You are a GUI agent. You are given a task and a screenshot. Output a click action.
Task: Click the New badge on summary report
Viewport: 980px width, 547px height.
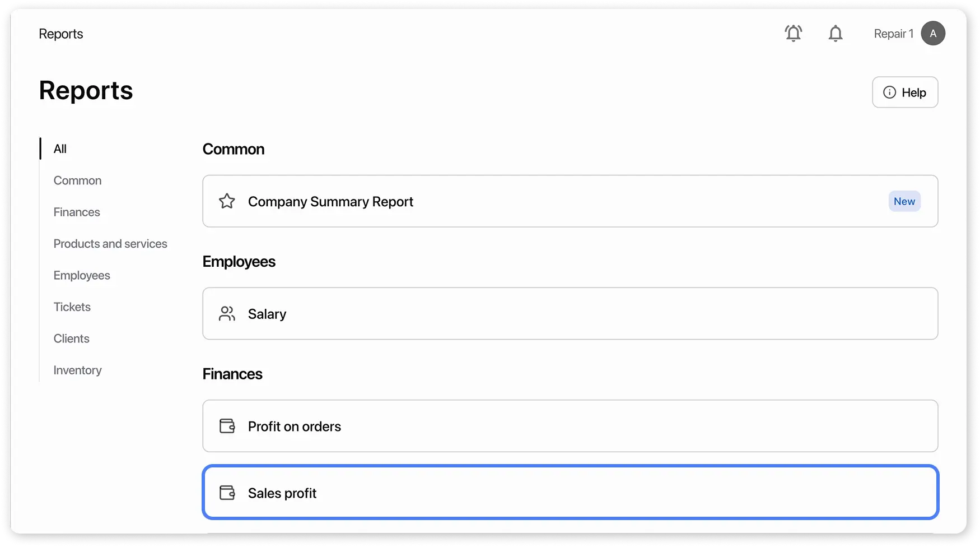pos(904,202)
